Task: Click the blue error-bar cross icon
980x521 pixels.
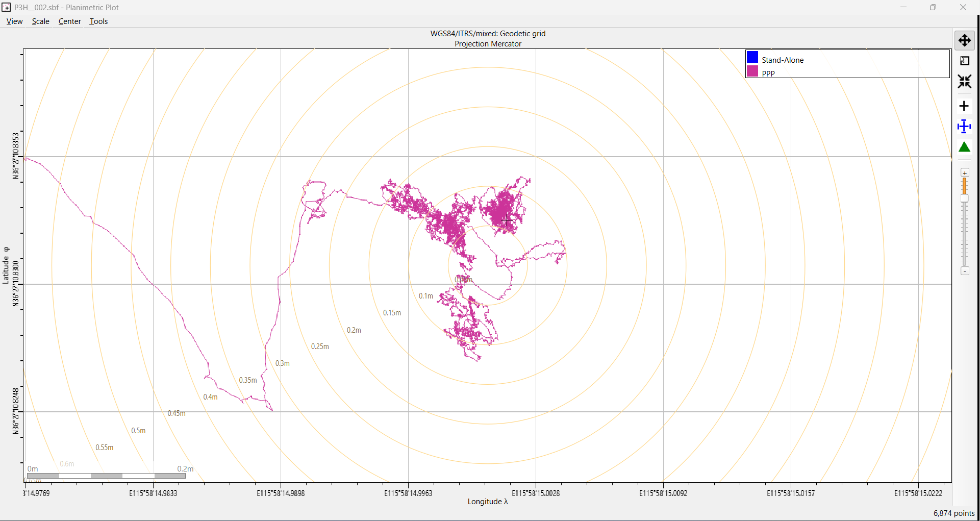Action: [964, 127]
